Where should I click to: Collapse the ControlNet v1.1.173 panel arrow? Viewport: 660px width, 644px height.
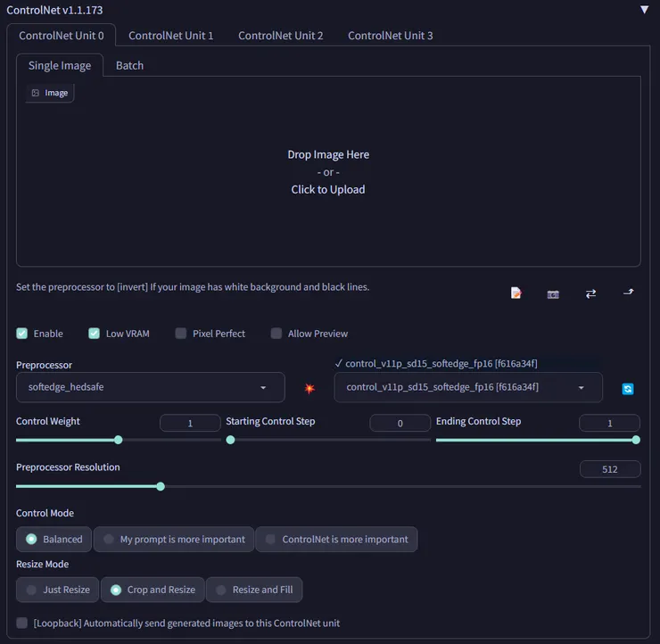pos(644,10)
